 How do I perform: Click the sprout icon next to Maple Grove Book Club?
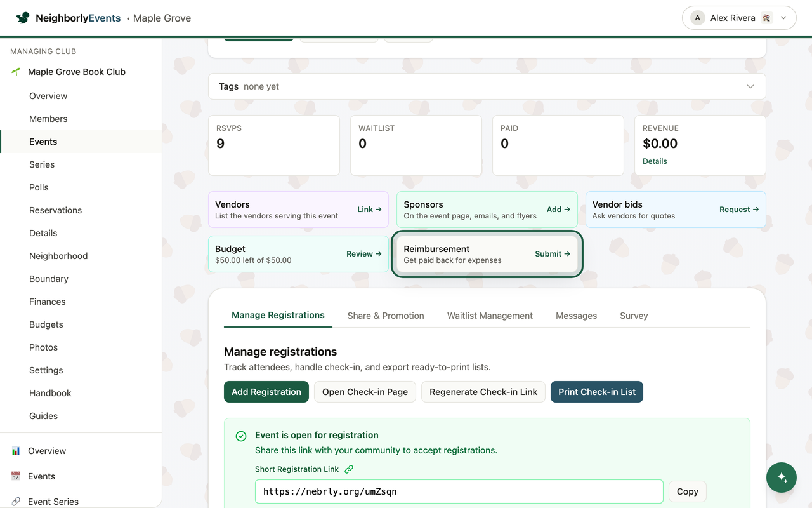tap(16, 72)
